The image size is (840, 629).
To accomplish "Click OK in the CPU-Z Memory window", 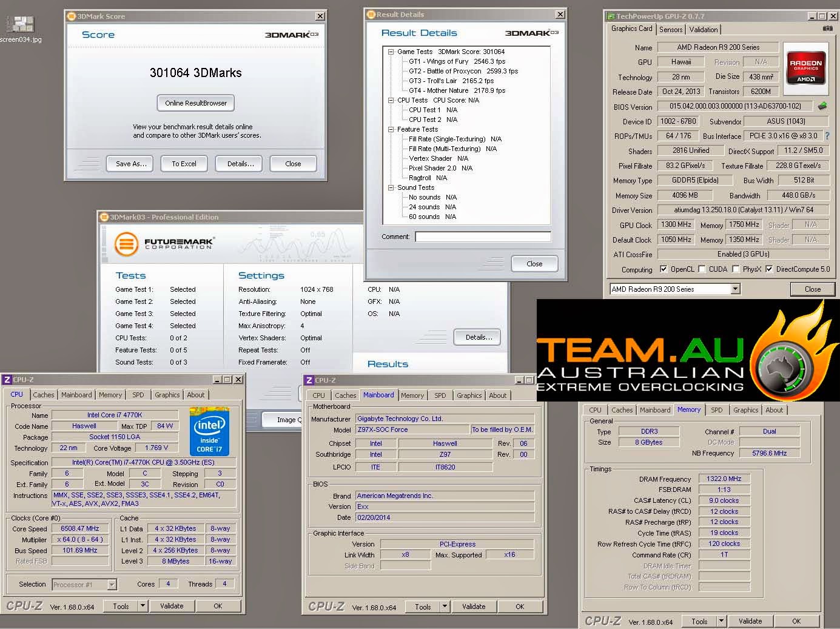I will [x=796, y=621].
